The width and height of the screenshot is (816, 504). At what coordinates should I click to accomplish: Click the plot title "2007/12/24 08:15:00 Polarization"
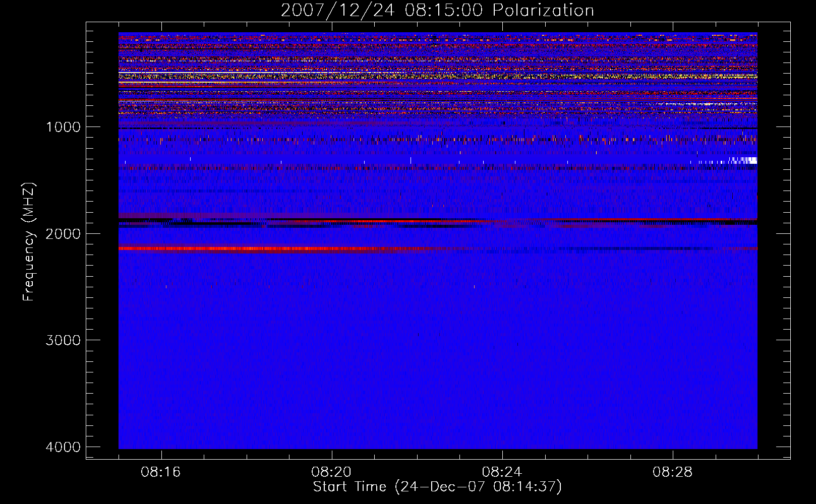pos(437,10)
